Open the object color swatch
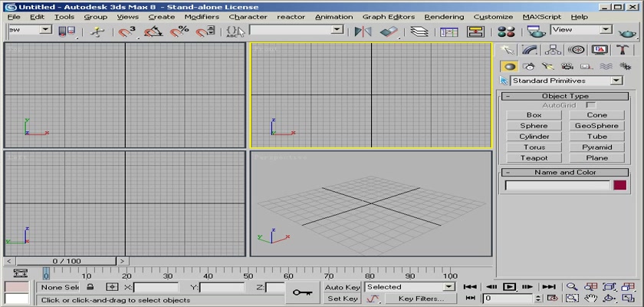 (619, 185)
